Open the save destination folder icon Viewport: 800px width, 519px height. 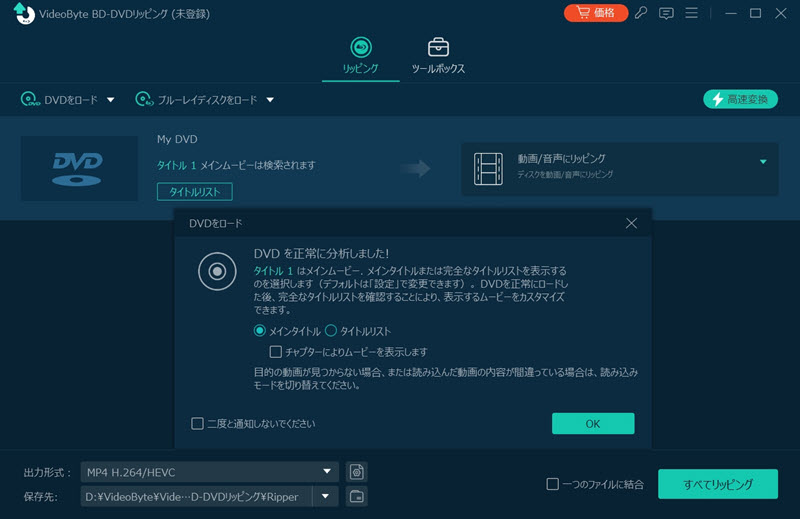(356, 496)
